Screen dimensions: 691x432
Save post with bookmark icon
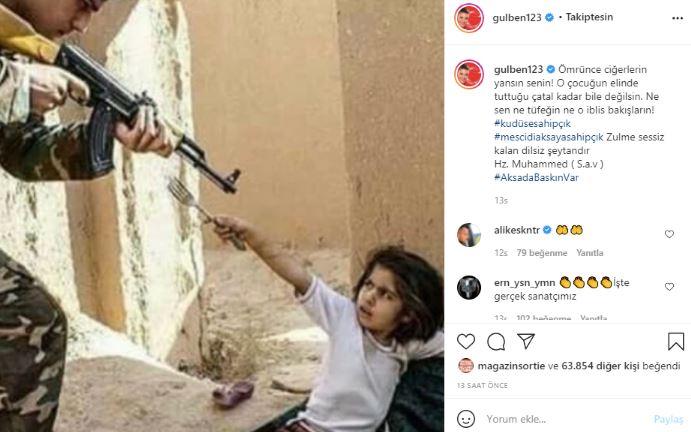click(x=676, y=342)
